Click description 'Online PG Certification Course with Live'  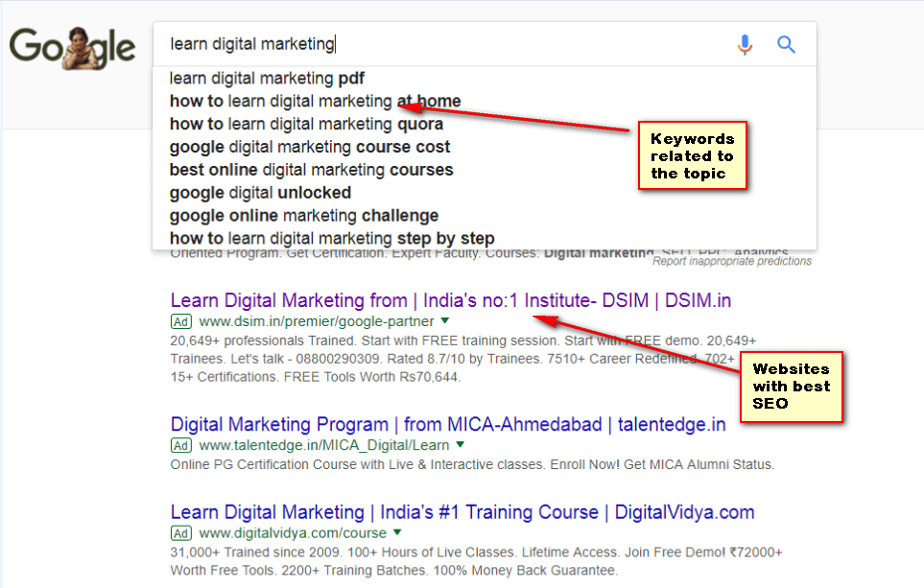472,465
